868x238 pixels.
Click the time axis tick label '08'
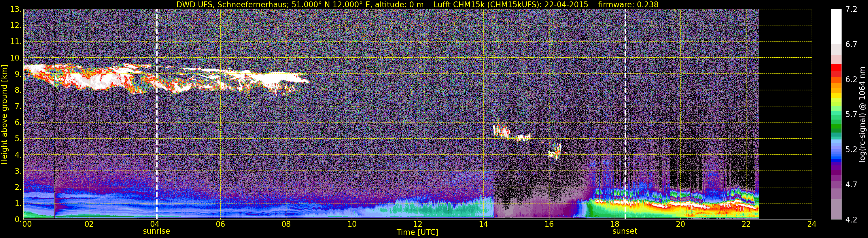286,224
